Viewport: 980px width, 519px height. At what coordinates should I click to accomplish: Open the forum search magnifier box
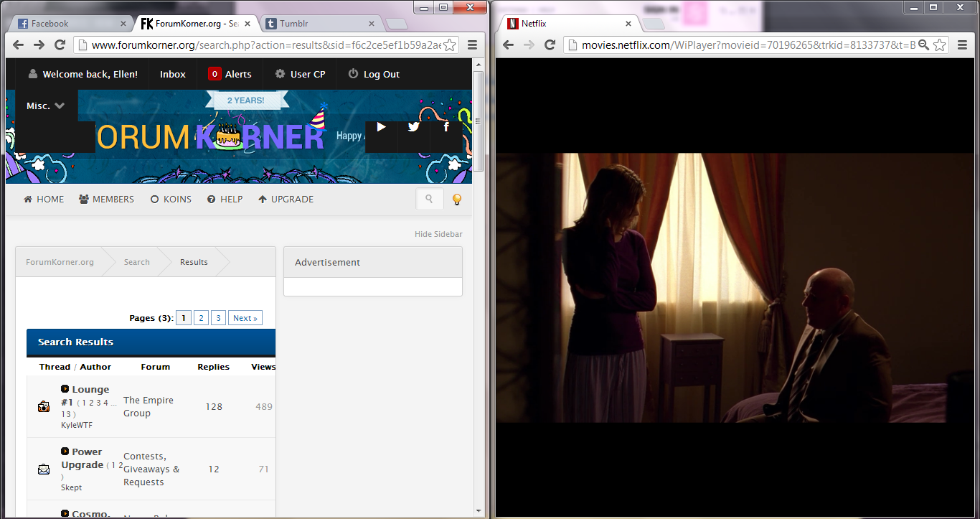(429, 199)
